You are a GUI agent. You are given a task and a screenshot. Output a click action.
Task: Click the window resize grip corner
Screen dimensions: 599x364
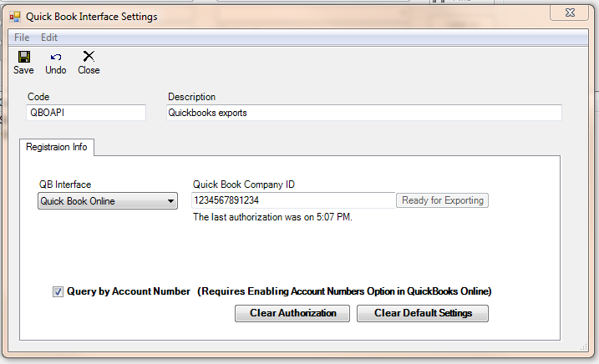[x=584, y=346]
